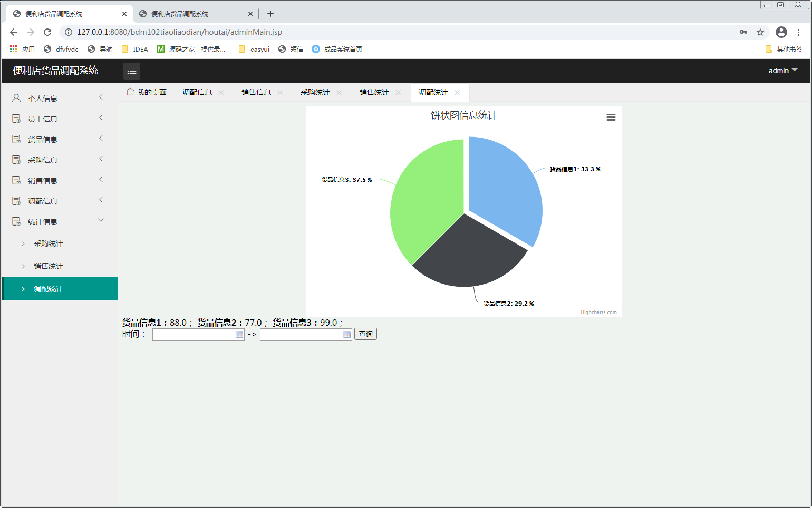The height and width of the screenshot is (508, 812).
Task: Click the 统计信息 sidebar icon
Action: pos(16,221)
